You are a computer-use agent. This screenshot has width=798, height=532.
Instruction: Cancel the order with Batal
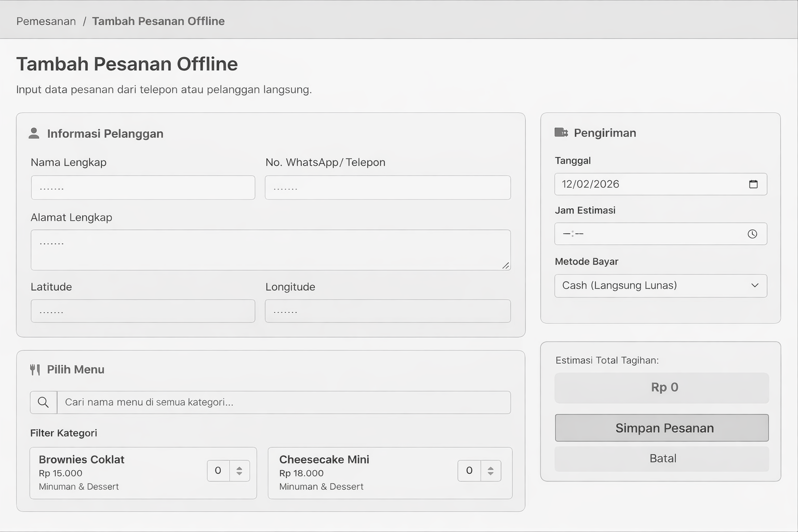click(661, 459)
